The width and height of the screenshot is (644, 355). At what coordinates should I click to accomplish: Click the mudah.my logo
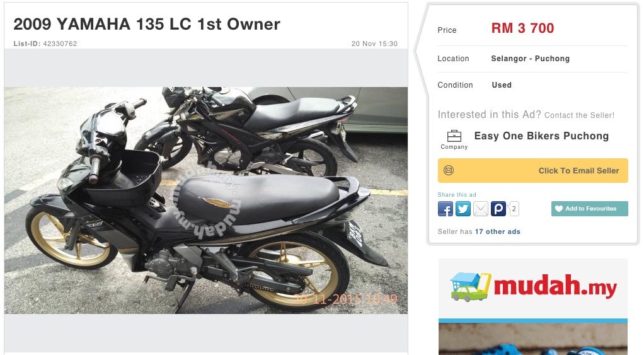pyautogui.click(x=533, y=287)
